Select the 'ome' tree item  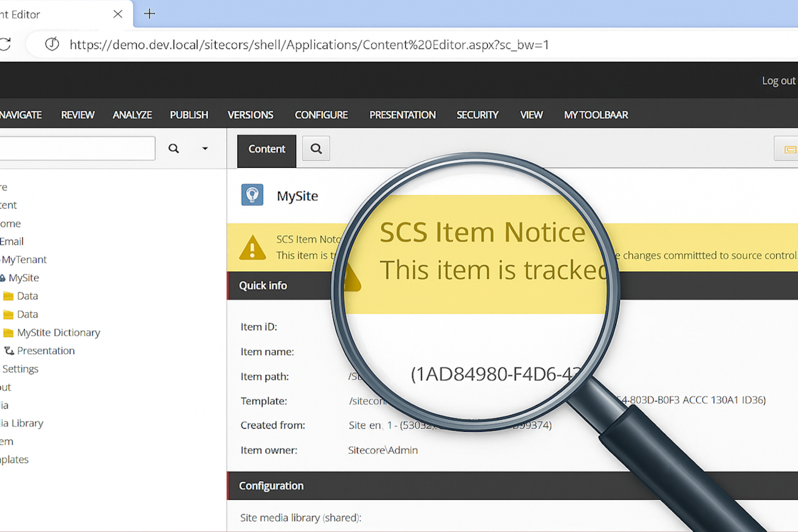coord(10,224)
